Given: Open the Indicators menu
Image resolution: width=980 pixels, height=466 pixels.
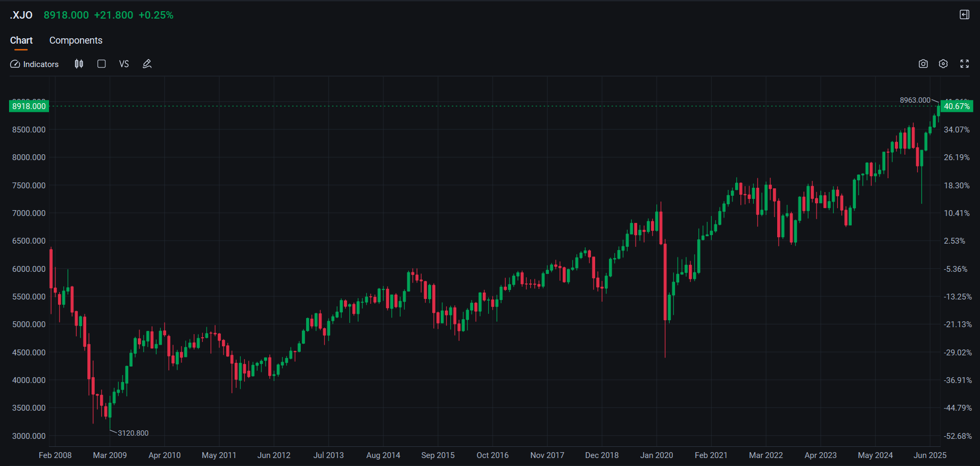Looking at the screenshot, I should [35, 64].
